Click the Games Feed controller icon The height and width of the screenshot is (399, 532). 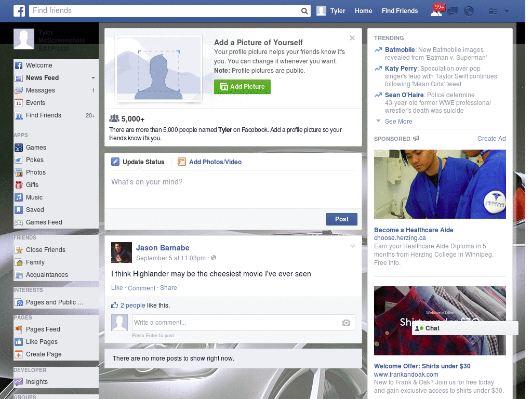(19, 222)
